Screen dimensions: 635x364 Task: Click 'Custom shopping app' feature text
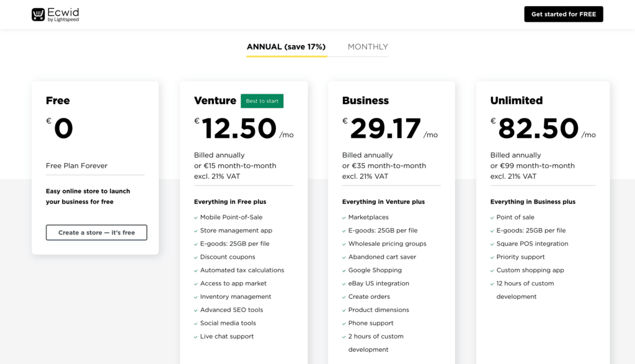[530, 270]
